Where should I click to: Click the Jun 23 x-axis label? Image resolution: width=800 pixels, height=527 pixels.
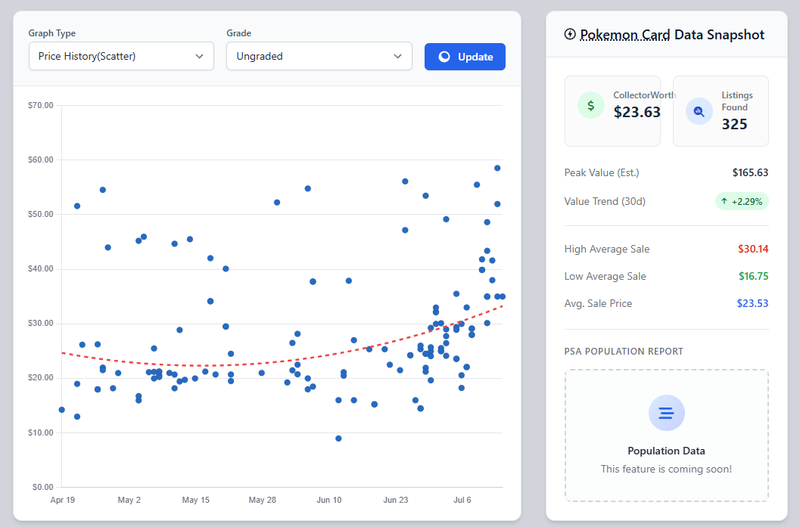click(x=395, y=500)
